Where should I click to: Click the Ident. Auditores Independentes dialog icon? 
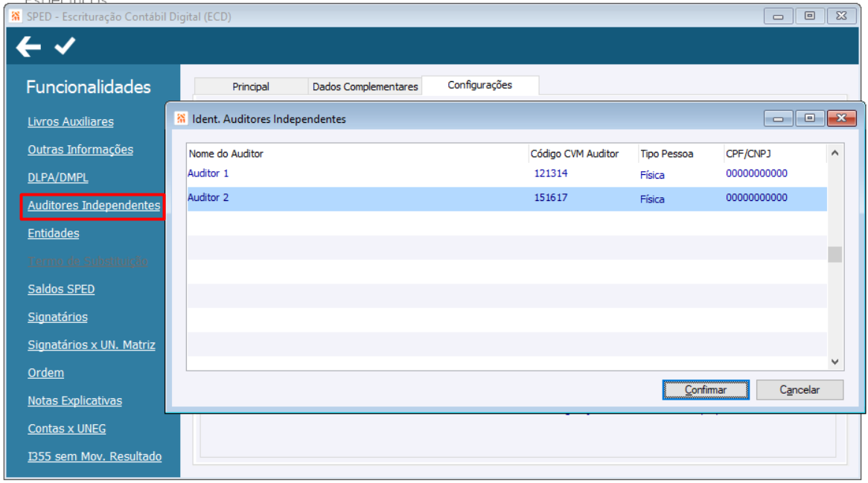(181, 118)
